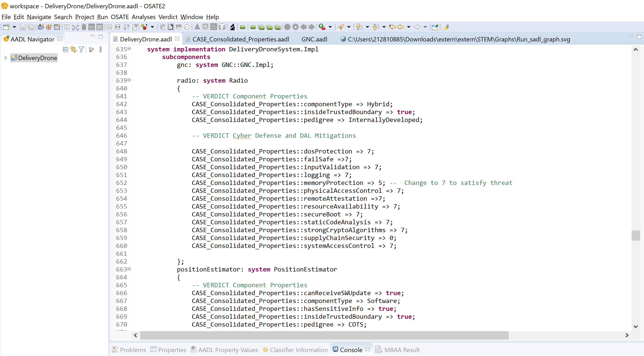Collapse the fold marker at line 635
644x356 pixels.
pyautogui.click(x=129, y=48)
